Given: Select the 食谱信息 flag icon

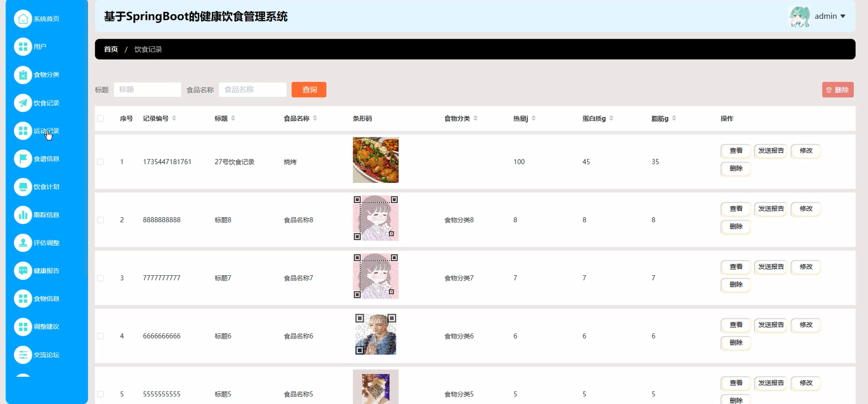Looking at the screenshot, I should pyautogui.click(x=23, y=158).
